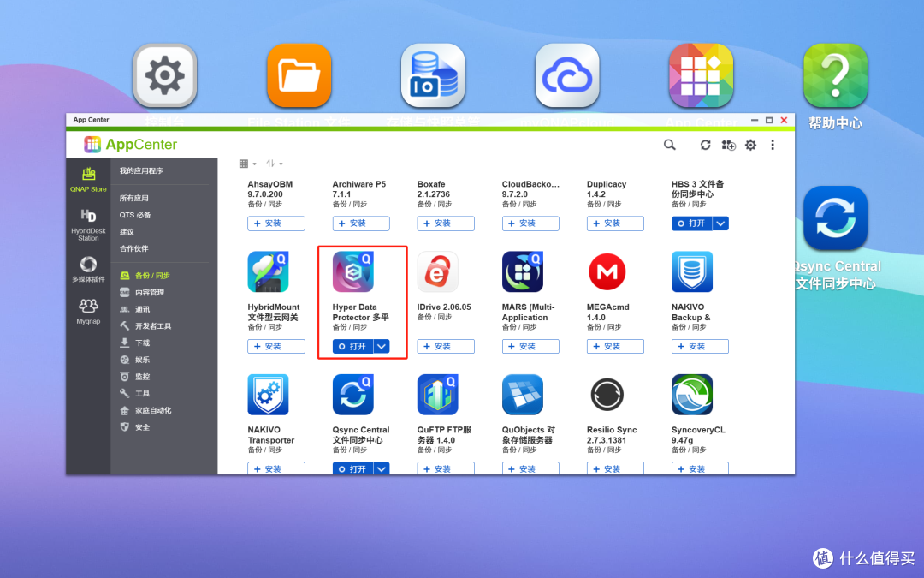Image resolution: width=924 pixels, height=578 pixels.
Task: Open Hyper Data Protector with 打开 button
Action: [353, 346]
